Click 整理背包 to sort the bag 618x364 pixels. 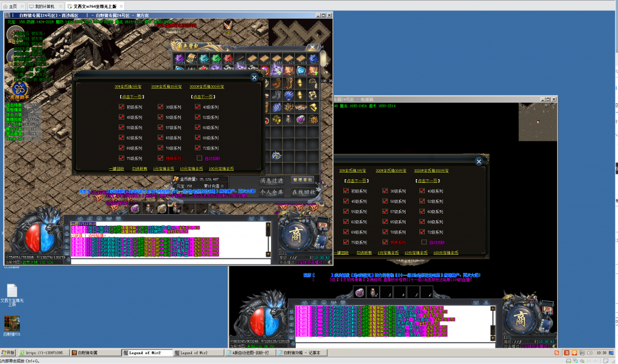coord(302,179)
